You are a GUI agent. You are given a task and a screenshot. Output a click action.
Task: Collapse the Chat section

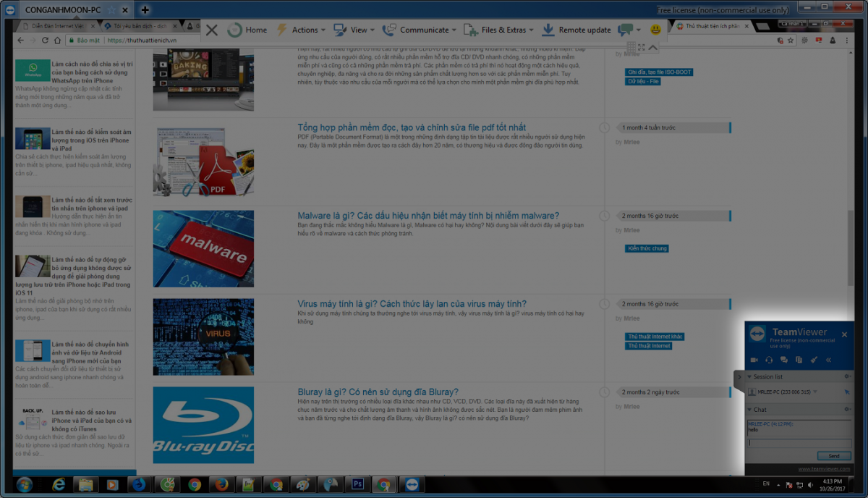click(749, 409)
